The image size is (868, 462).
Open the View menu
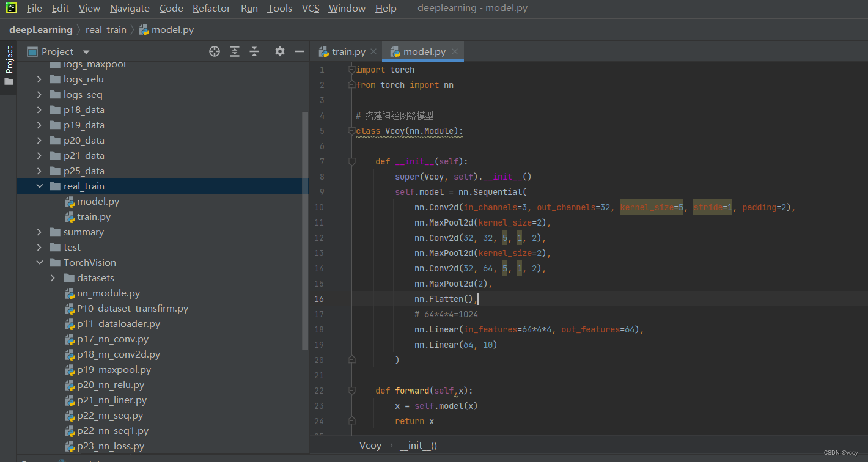pos(89,8)
